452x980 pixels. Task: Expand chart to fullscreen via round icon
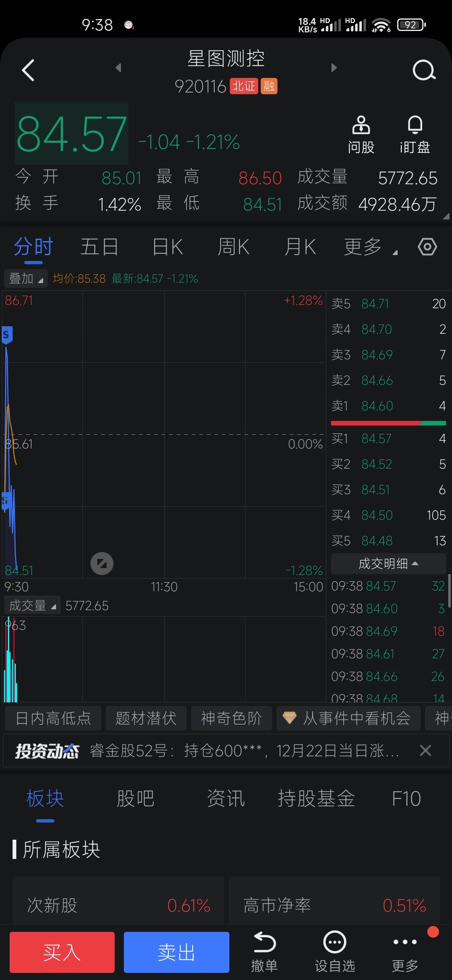point(102,563)
